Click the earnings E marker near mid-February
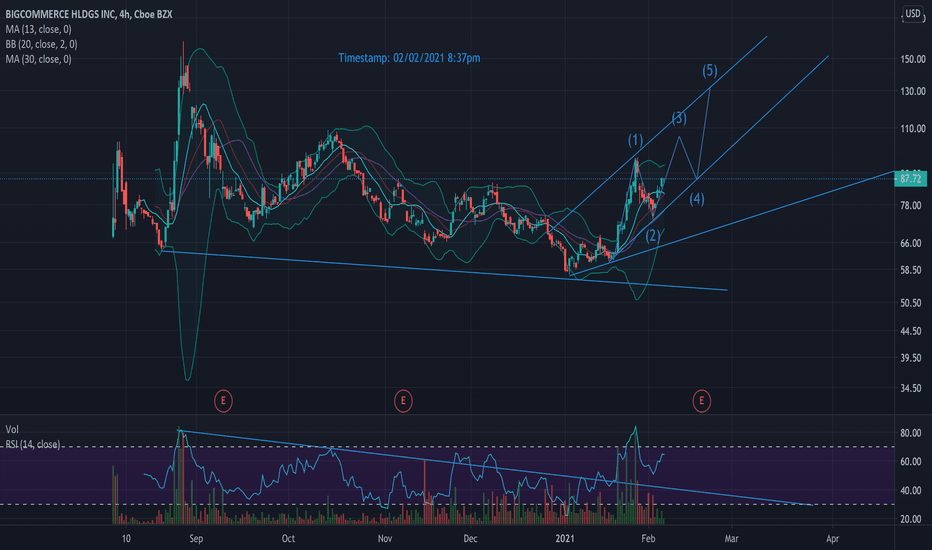 click(x=701, y=401)
